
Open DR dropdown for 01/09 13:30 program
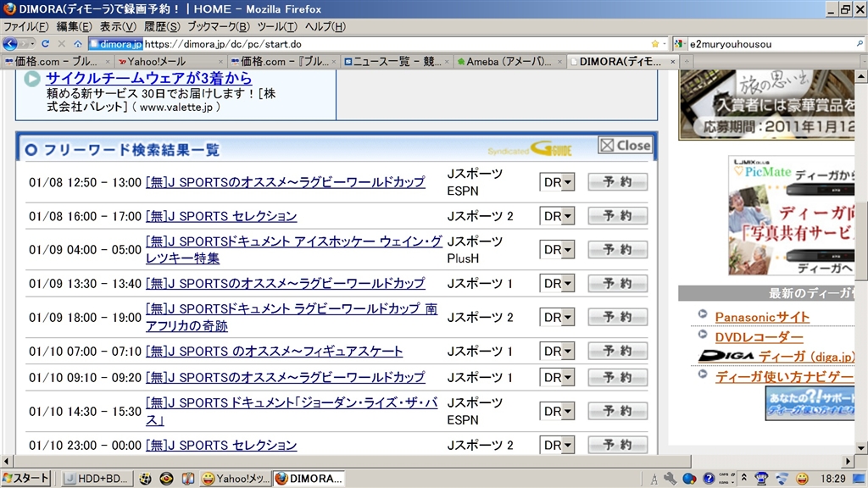coord(557,283)
